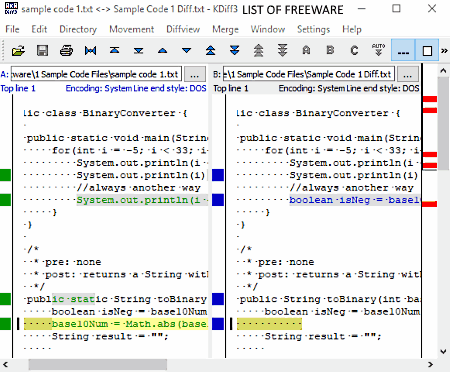Click vertical scrollbar down arrow
Screen dimensions: 450x372
coord(443,351)
